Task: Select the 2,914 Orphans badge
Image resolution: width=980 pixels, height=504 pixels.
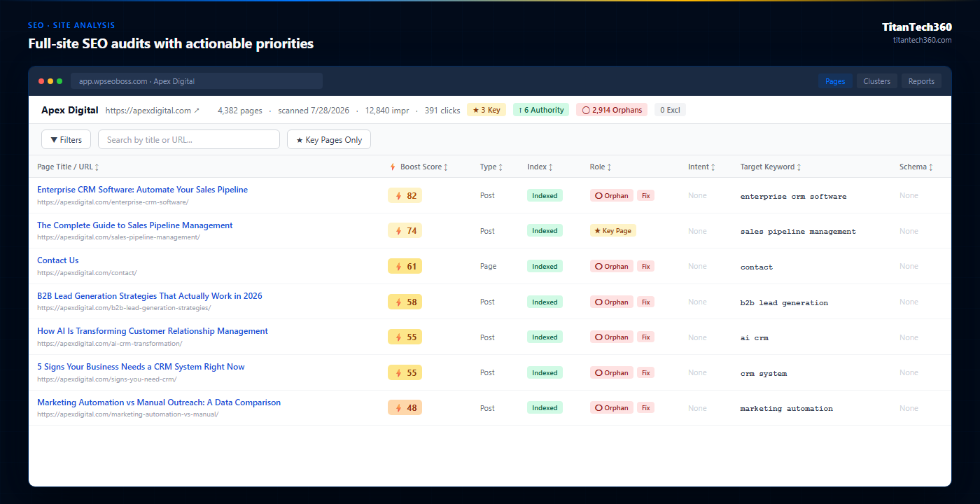Action: click(x=612, y=110)
